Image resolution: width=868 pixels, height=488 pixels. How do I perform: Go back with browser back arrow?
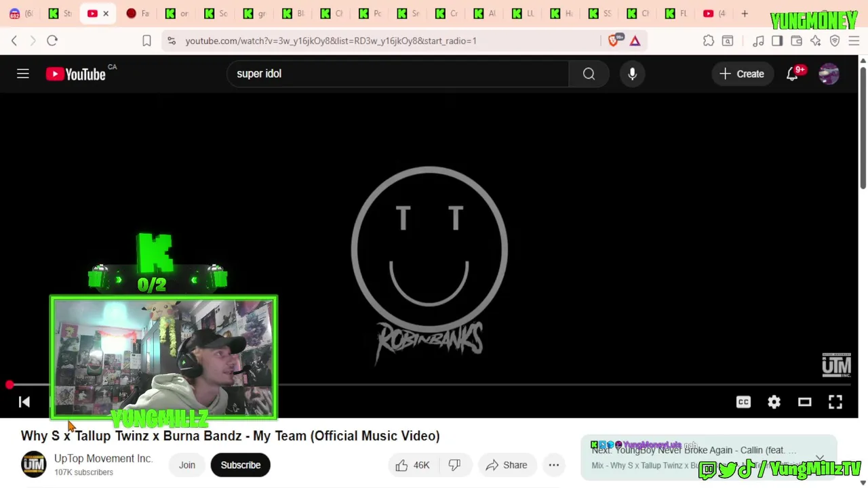point(14,41)
